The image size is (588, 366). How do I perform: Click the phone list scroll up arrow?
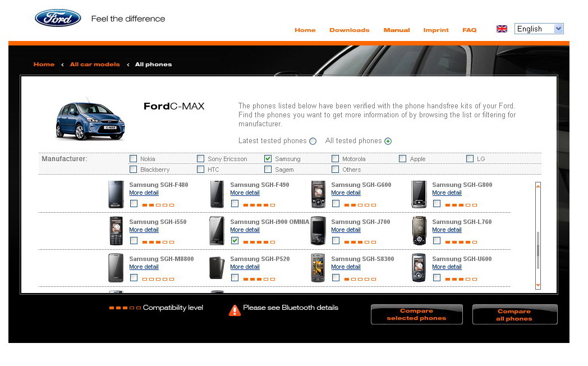click(538, 186)
